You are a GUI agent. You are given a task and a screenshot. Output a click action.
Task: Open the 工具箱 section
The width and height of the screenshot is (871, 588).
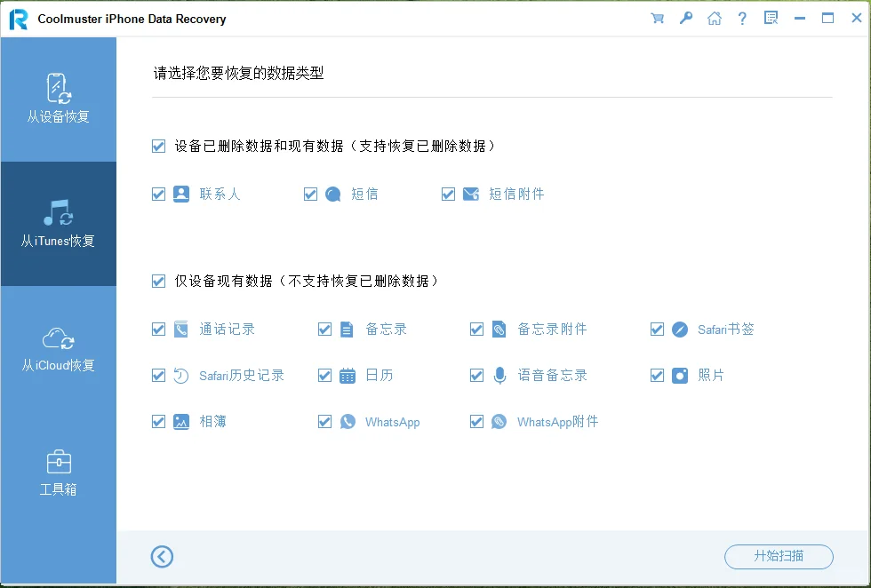58,471
